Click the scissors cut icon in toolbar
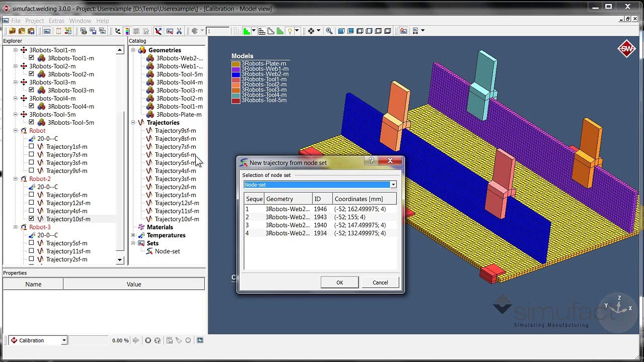 pyautogui.click(x=179, y=31)
